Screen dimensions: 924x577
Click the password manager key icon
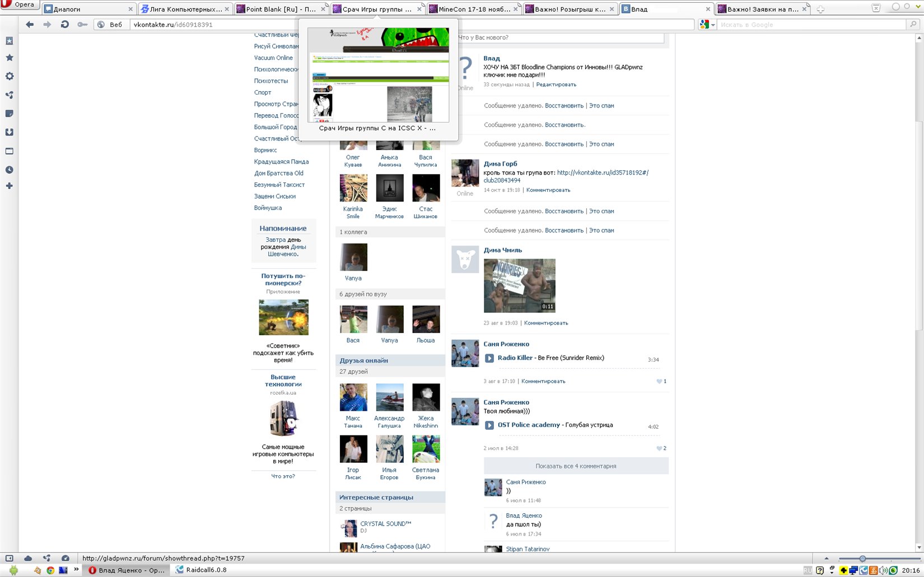pyautogui.click(x=82, y=25)
